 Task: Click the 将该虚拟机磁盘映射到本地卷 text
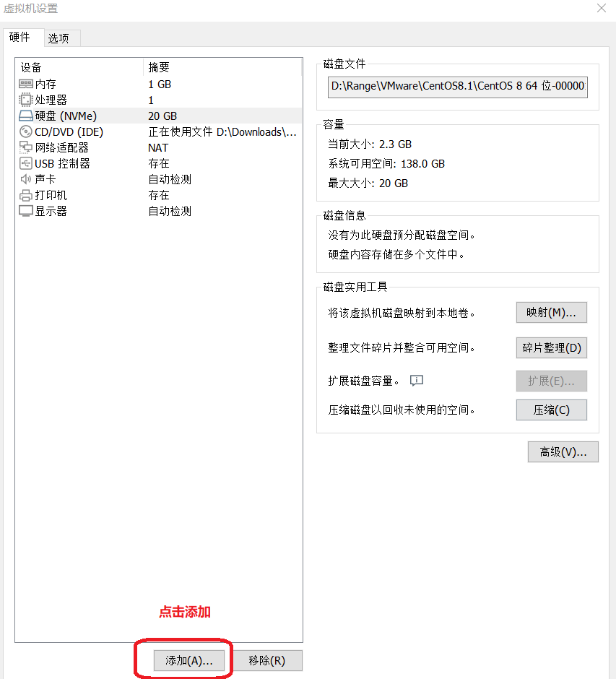click(x=402, y=313)
